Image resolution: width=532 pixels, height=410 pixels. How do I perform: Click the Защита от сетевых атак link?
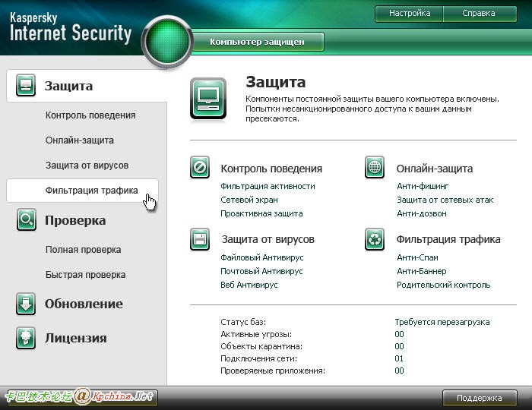(x=445, y=200)
